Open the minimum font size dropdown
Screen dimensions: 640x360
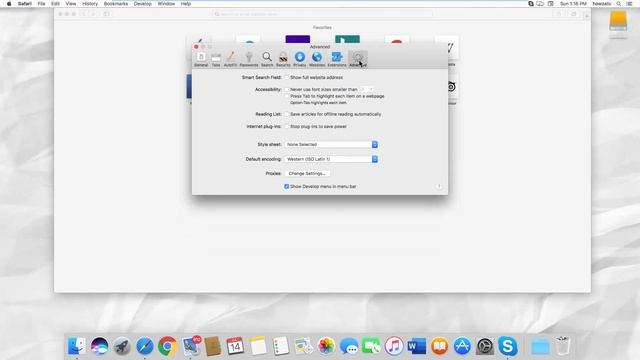pyautogui.click(x=367, y=89)
